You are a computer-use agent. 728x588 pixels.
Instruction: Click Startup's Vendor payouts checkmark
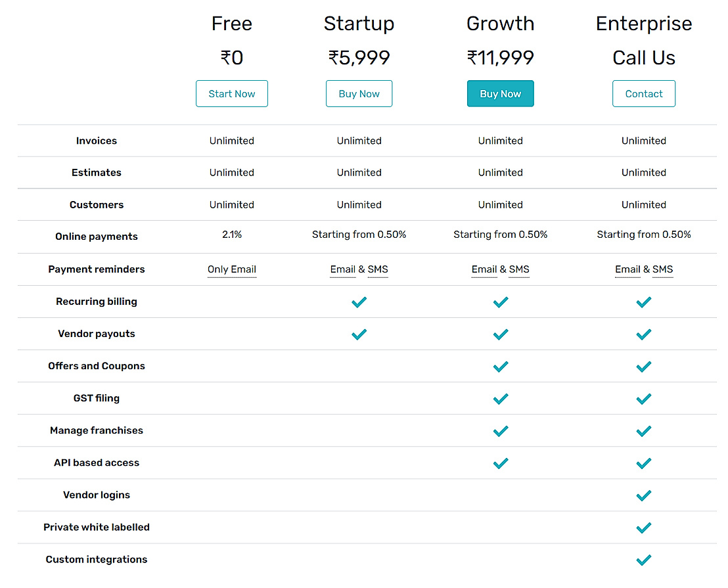359,334
